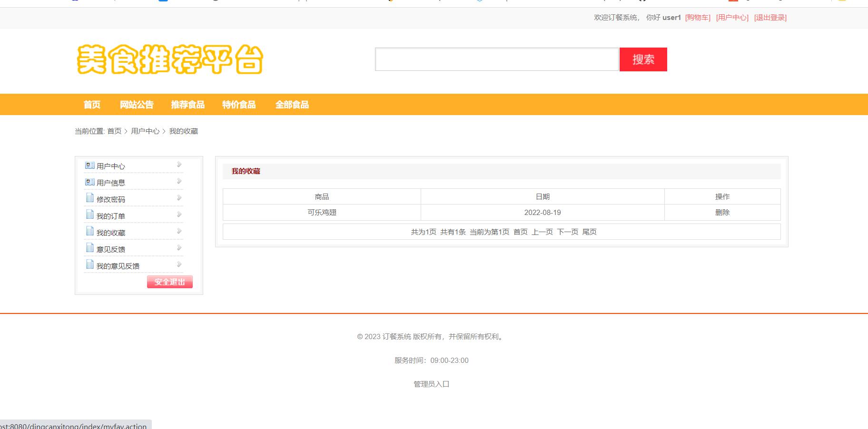Viewport: 868px width, 429px height.
Task: Click the document icon beside 我的收藏 in sidebar
Action: (x=90, y=231)
